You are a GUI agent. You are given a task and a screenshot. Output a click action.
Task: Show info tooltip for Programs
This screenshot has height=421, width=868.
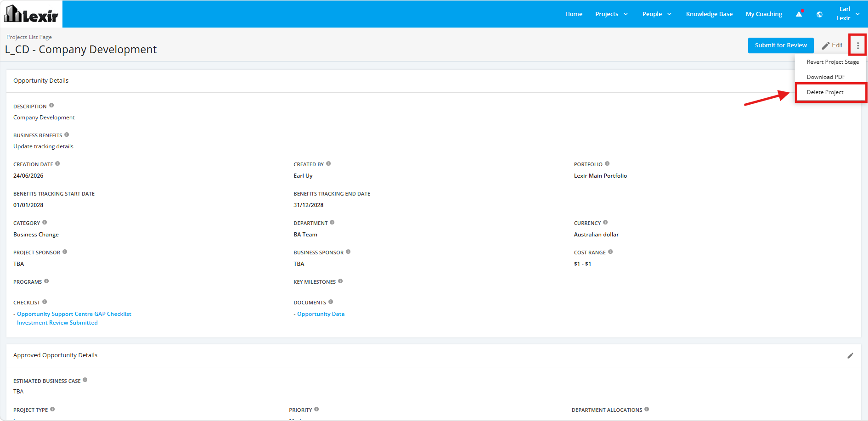(46, 281)
